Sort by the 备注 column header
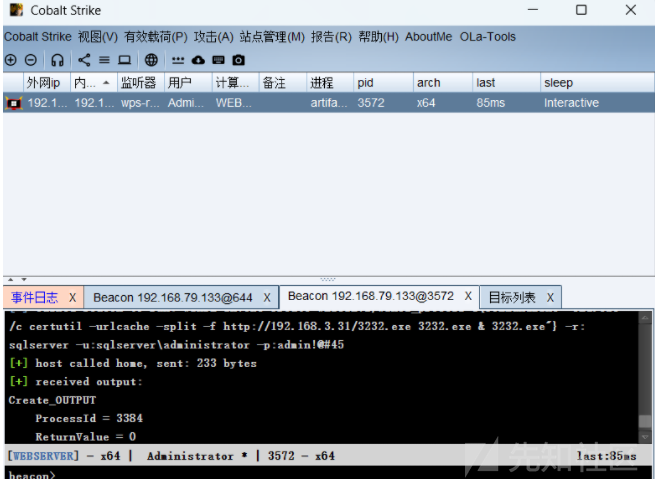 pos(283,83)
